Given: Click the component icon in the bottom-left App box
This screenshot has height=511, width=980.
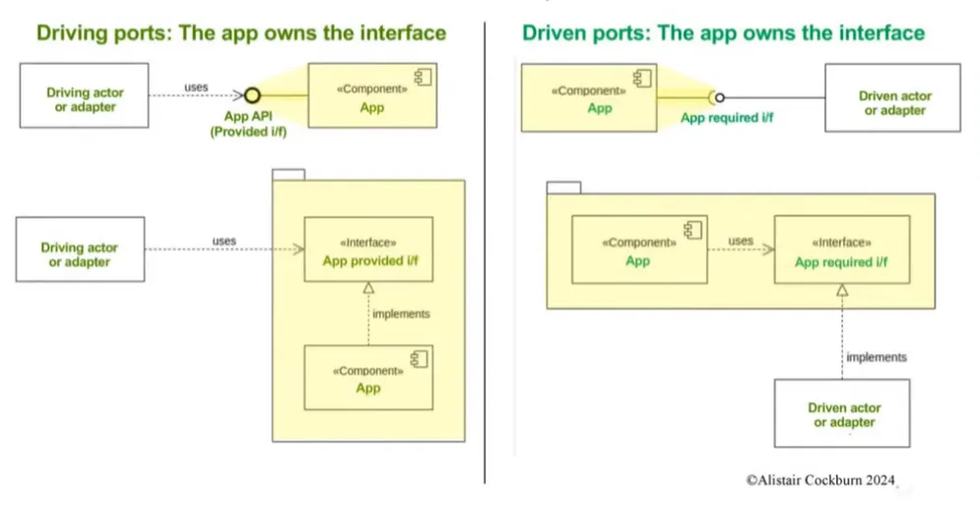Looking at the screenshot, I should 423,356.
